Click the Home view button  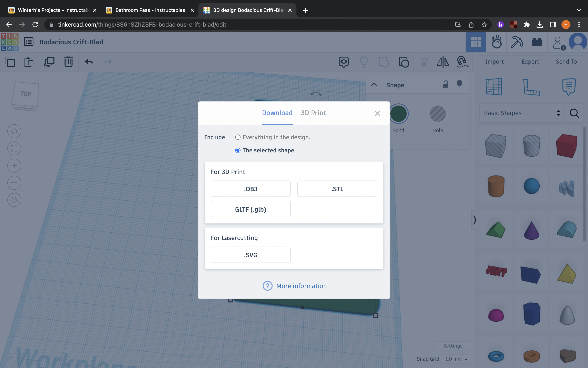click(x=14, y=131)
